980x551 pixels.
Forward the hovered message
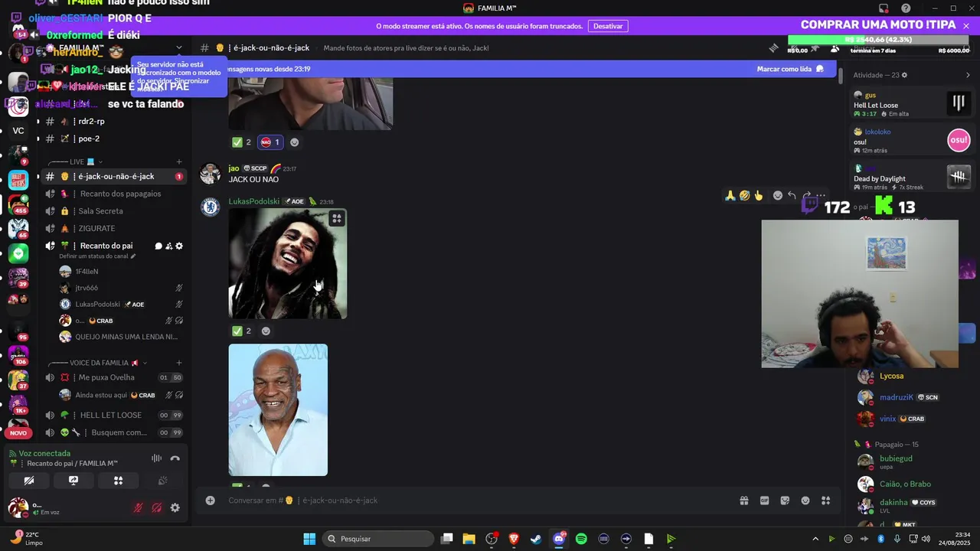tap(806, 196)
